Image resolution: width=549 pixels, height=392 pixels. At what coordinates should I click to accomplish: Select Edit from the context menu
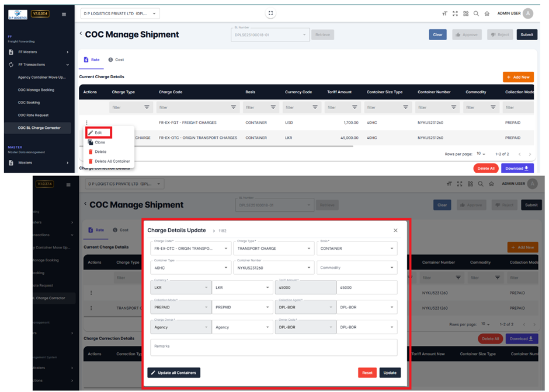[98, 133]
